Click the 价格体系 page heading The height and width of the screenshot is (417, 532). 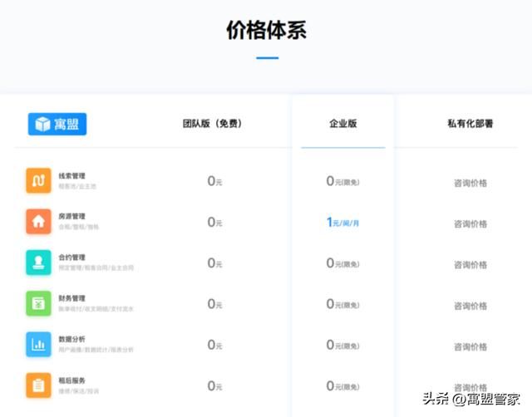[267, 30]
